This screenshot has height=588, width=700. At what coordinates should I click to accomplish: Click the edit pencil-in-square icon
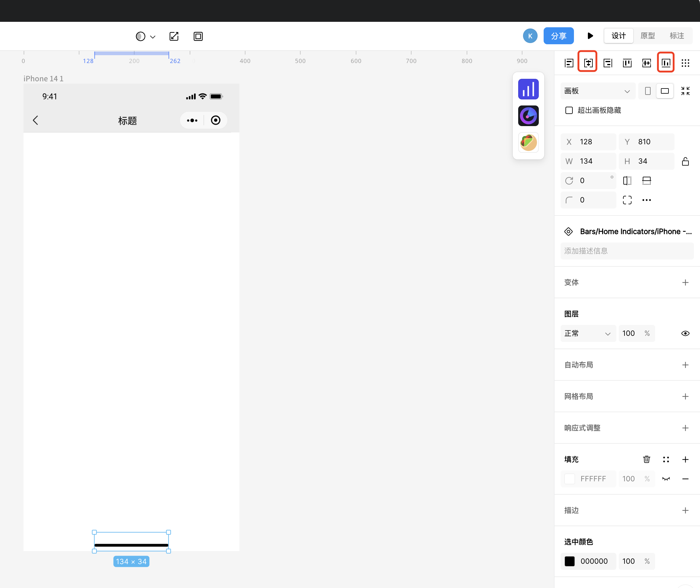[x=174, y=36]
